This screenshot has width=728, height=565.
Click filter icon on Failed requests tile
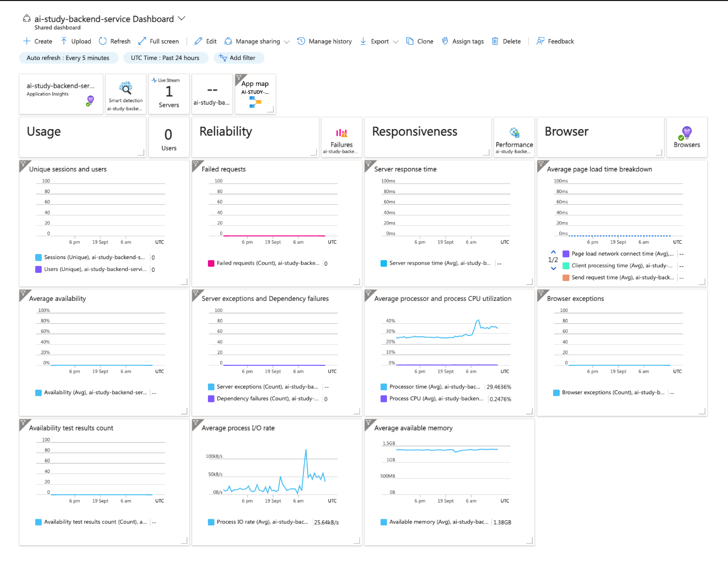(x=196, y=164)
